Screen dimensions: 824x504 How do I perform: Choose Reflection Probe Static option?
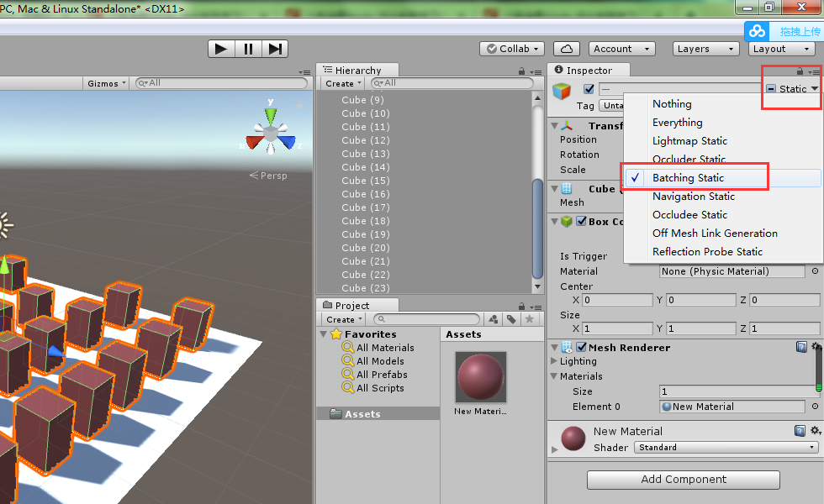(723, 251)
